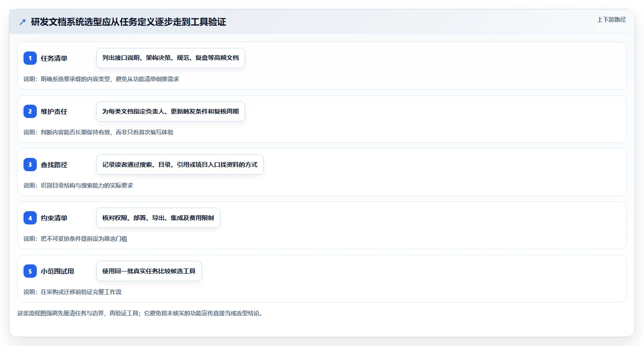Click the 列出接口说明、架构决策 box
The image size is (644, 346).
point(171,58)
